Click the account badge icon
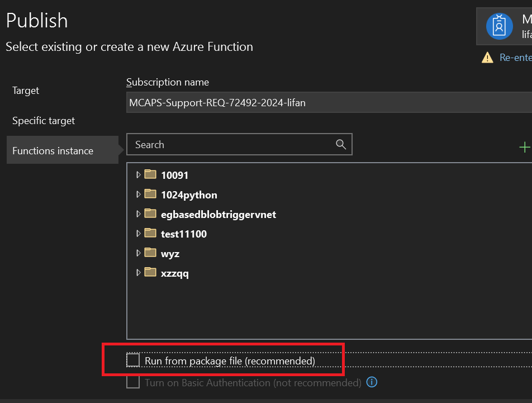 [x=499, y=26]
